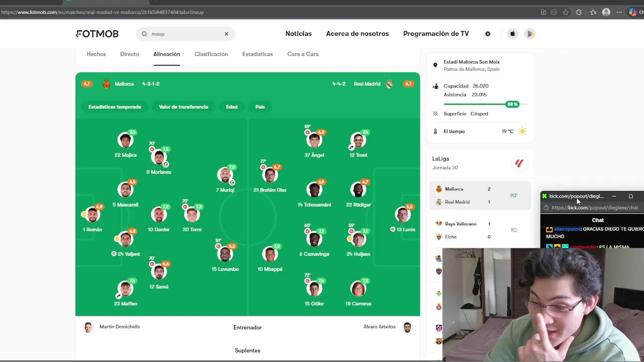Clear the search field with the X icon
644x362 pixels.
(226, 34)
